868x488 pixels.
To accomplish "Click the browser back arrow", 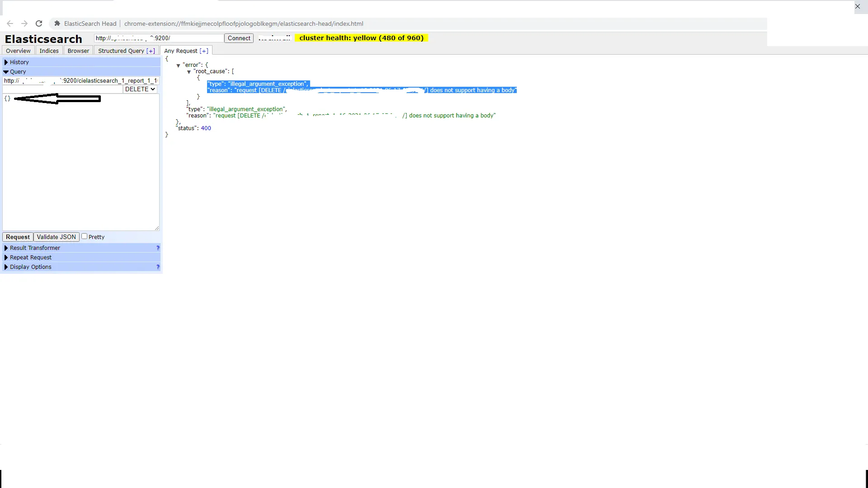I will [10, 23].
